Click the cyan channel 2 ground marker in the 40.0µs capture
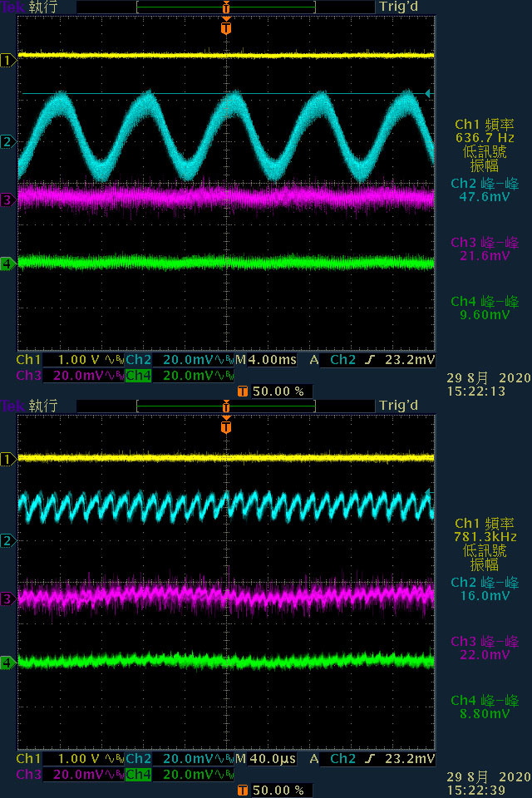The image size is (532, 798). pos(7,540)
